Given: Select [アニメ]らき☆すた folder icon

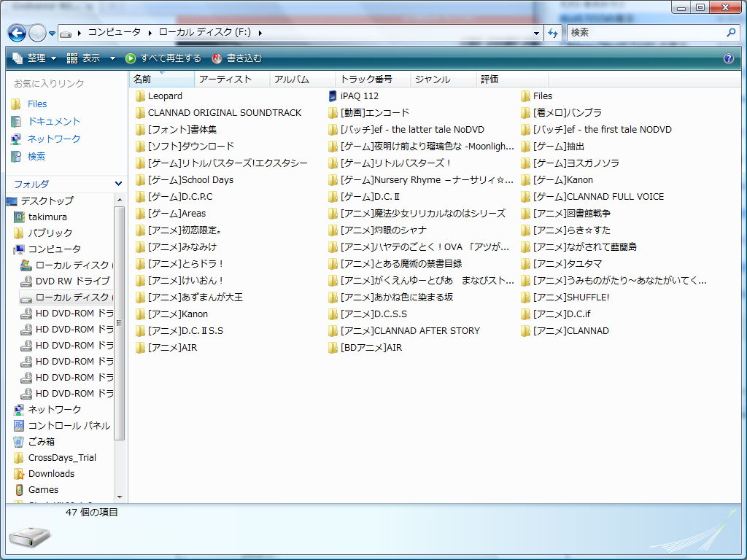Looking at the screenshot, I should pyautogui.click(x=525, y=230).
